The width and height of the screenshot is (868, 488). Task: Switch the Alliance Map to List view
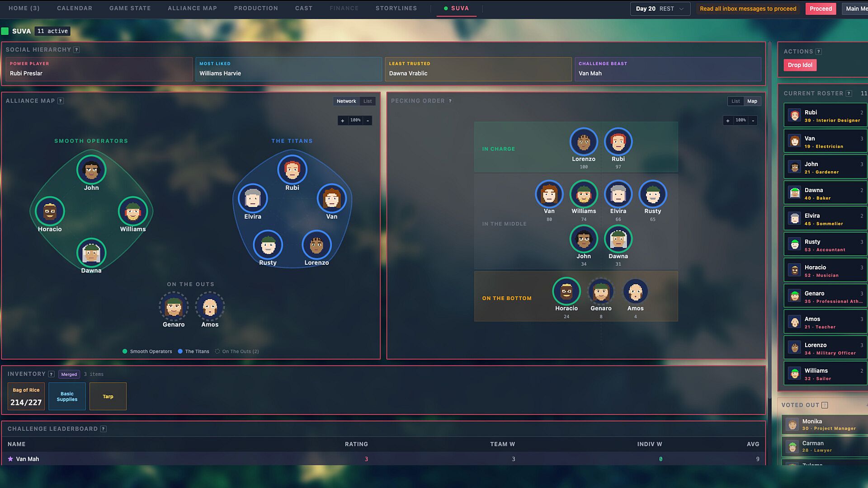(x=368, y=101)
